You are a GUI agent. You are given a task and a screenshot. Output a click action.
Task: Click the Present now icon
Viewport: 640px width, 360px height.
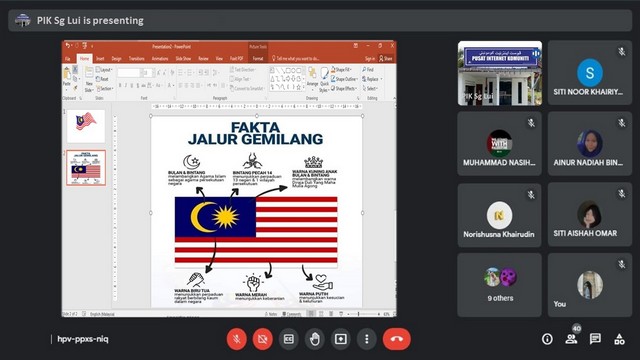point(341,339)
